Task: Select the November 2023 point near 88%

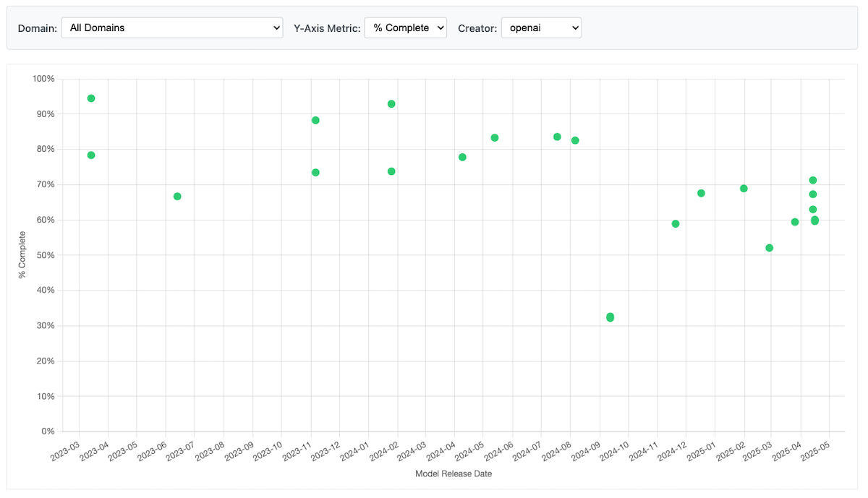Action: [315, 120]
